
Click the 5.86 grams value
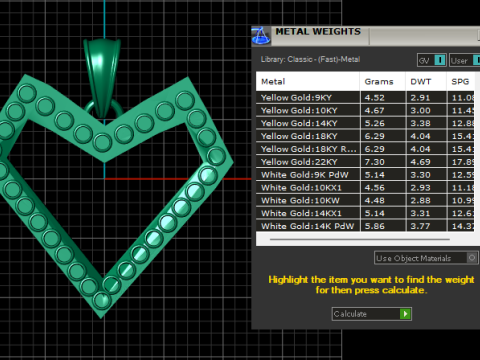pyautogui.click(x=375, y=226)
